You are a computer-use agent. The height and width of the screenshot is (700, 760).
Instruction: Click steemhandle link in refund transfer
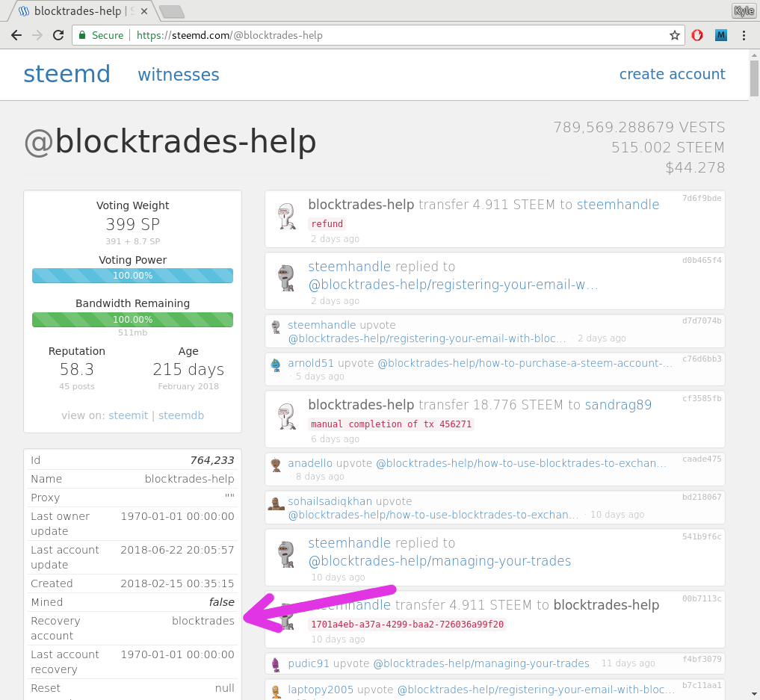pos(617,205)
